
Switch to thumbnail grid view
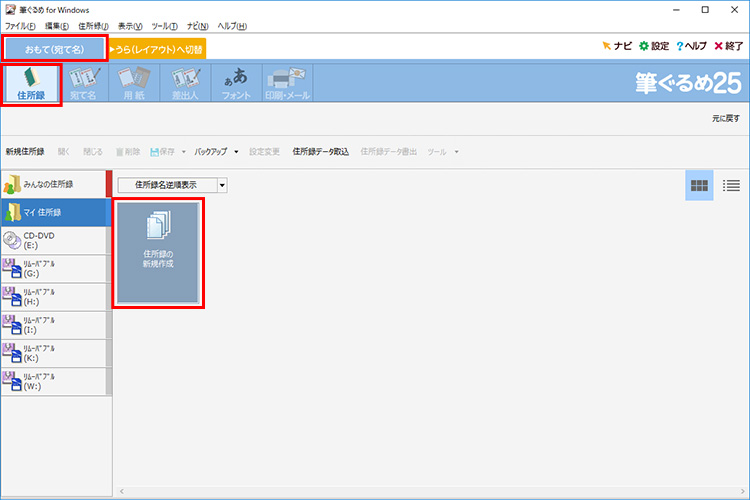click(x=699, y=185)
